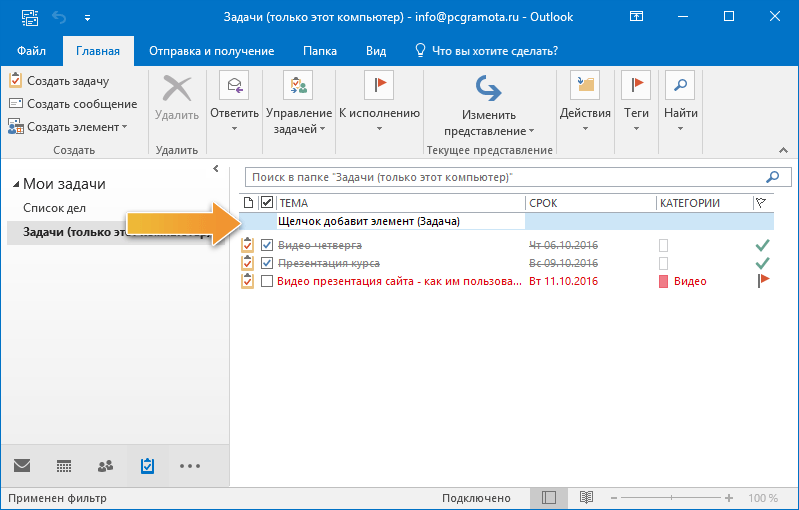This screenshot has height=510, width=799.
Task: Open Отправка и получение tab
Action: pyautogui.click(x=211, y=51)
